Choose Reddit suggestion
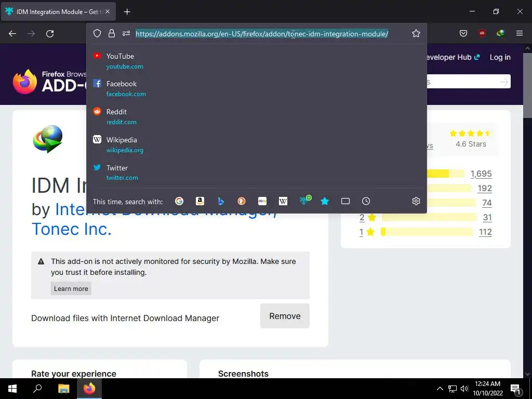This screenshot has width=532, height=399. (257, 117)
